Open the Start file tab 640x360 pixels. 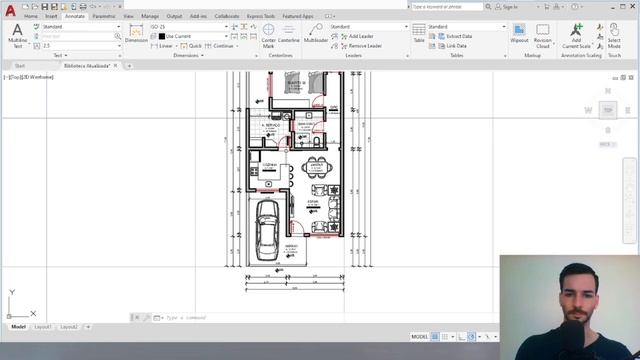20,66
